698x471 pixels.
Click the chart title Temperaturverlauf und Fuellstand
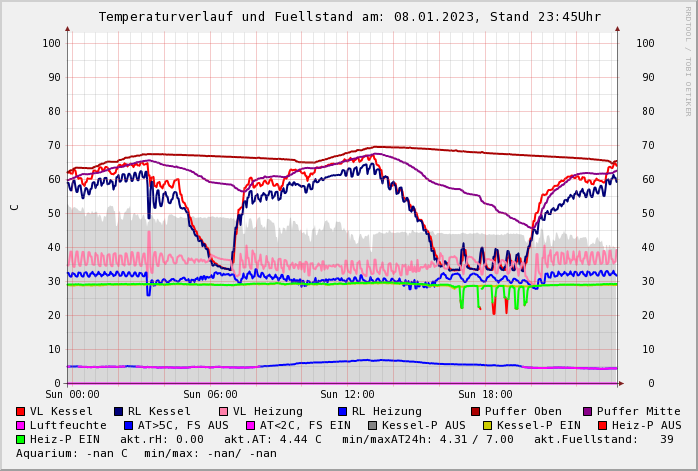coord(349,17)
